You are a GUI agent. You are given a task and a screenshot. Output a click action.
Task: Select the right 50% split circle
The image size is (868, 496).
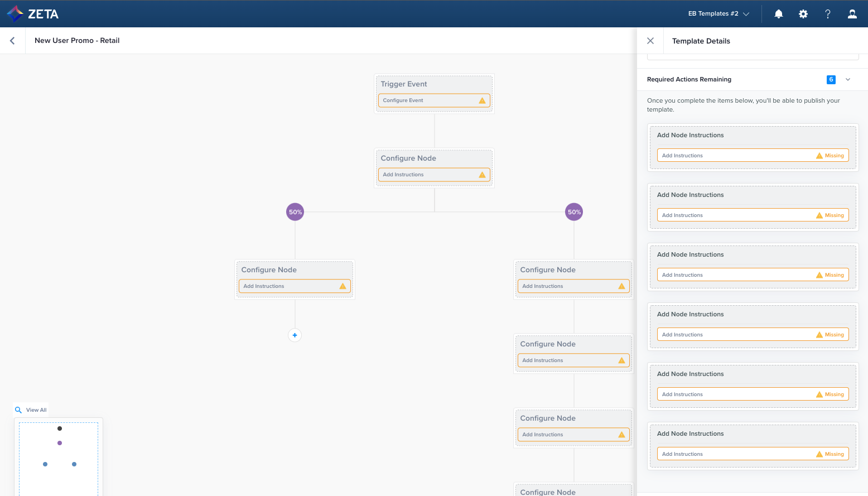(x=574, y=212)
